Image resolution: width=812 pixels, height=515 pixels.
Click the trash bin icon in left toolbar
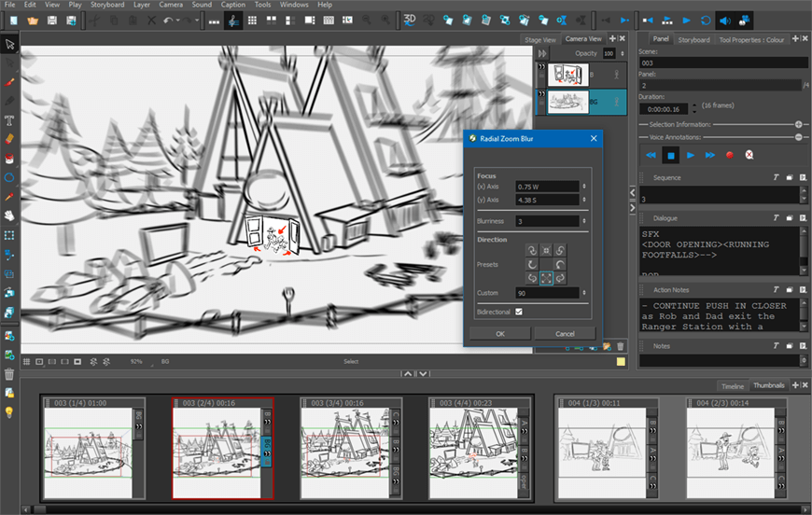coord(9,374)
